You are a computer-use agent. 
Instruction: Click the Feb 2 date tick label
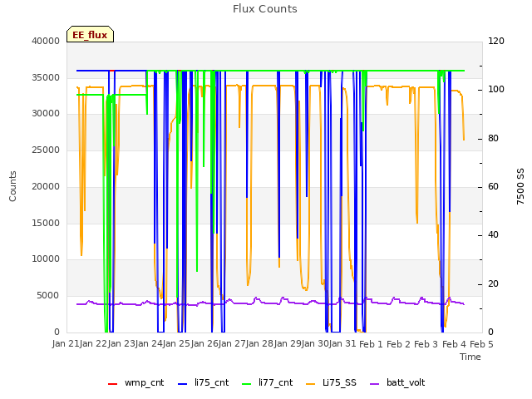click(x=399, y=344)
